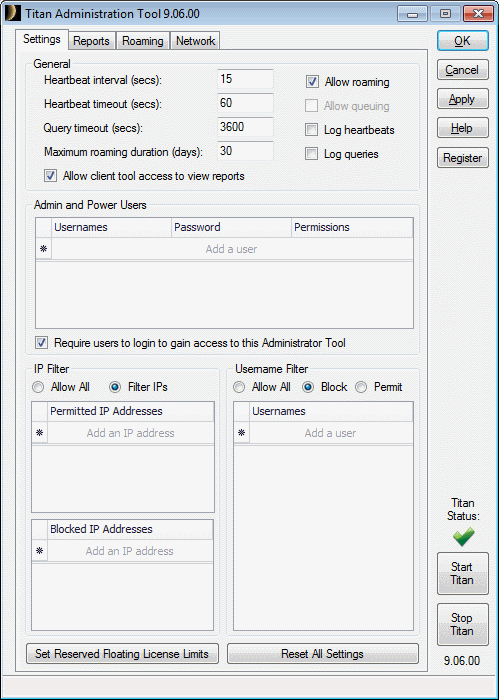Enable Log queries checkbox

click(x=311, y=154)
